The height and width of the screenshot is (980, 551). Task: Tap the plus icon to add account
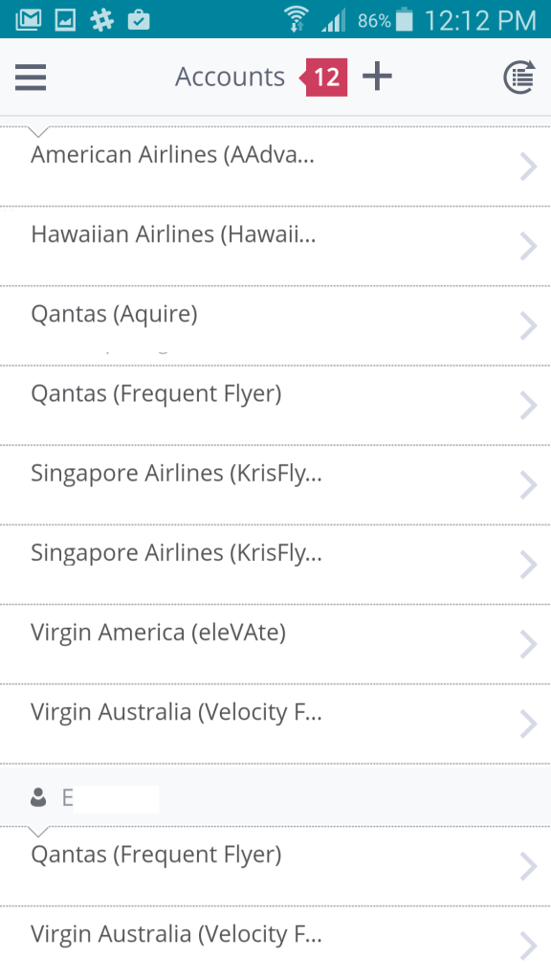pos(377,77)
